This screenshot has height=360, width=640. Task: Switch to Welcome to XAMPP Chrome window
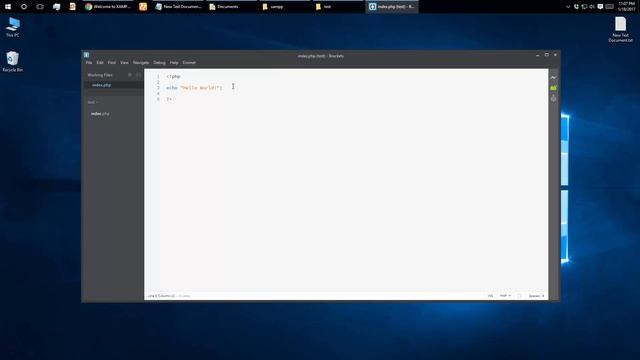click(x=108, y=7)
